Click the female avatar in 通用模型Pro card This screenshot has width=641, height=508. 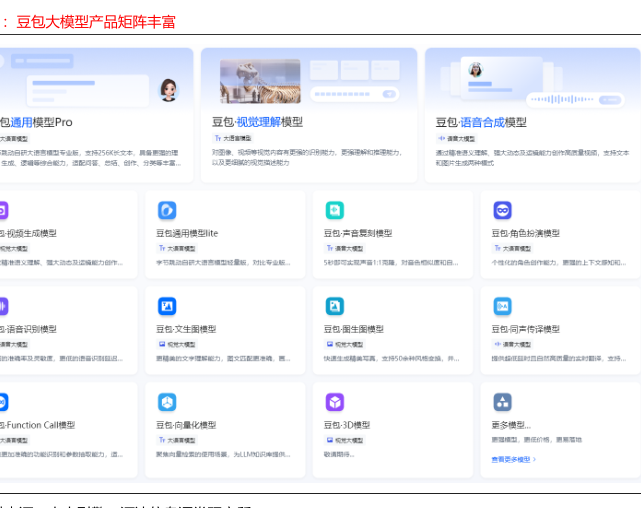[168, 90]
